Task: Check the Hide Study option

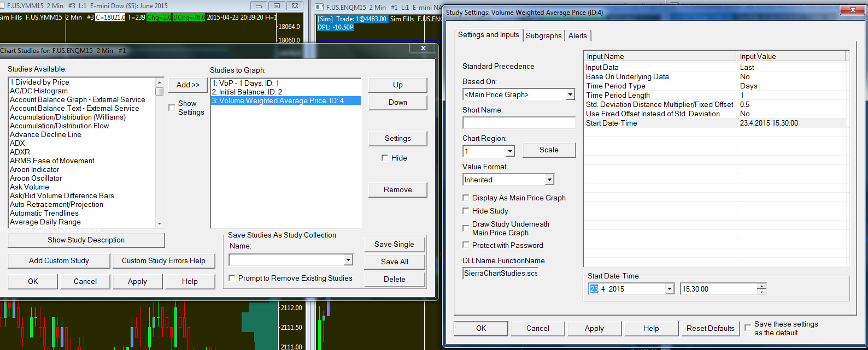Action: click(466, 211)
